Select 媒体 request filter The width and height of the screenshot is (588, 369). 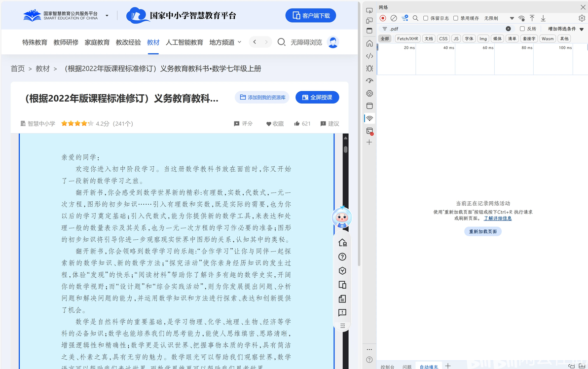pos(497,38)
